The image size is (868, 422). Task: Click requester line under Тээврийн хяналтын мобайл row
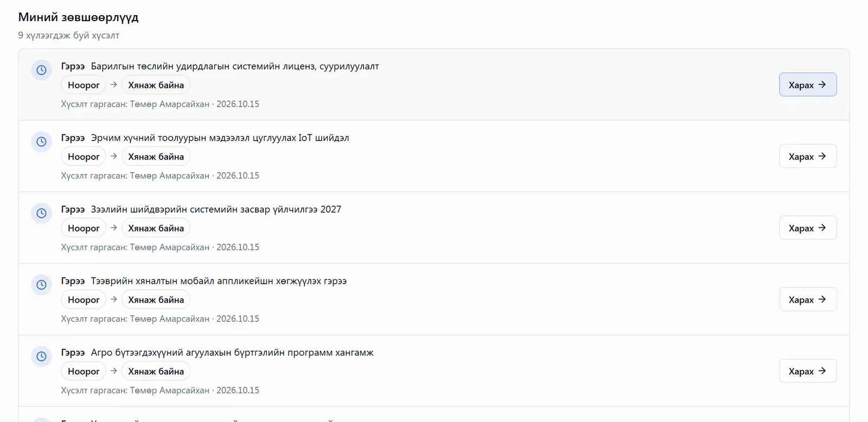[160, 319]
